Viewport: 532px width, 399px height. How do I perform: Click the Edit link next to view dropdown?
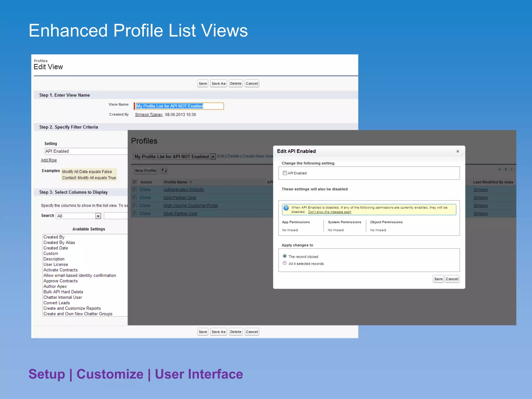221,156
